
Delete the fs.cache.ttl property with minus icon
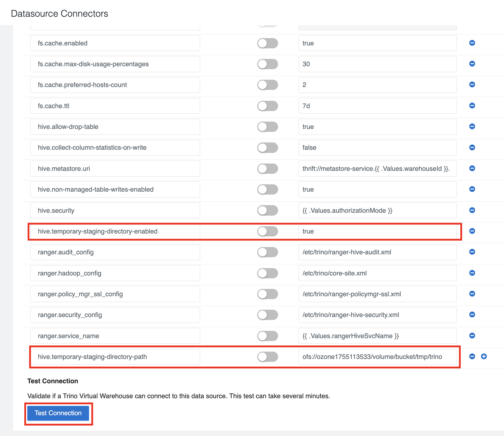click(x=472, y=106)
